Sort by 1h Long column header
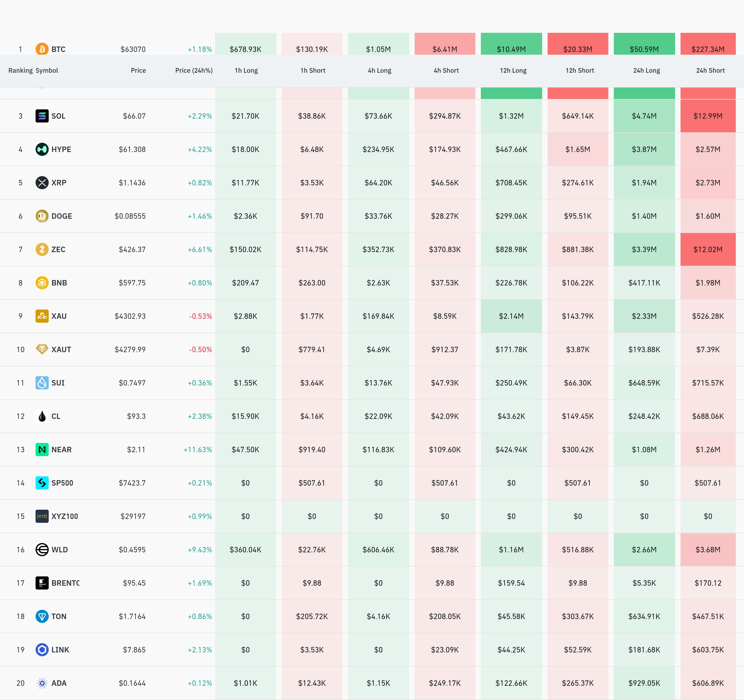 [246, 70]
